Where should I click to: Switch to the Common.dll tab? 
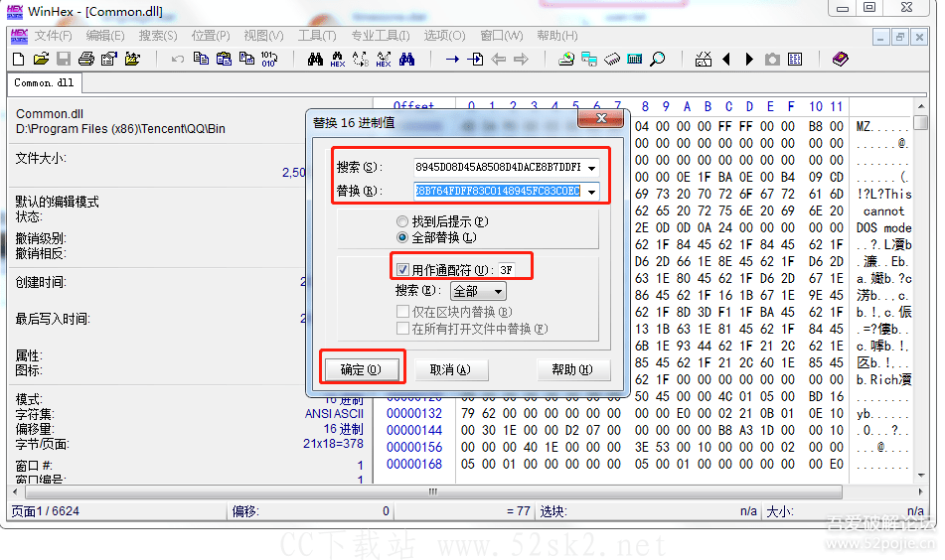coord(44,83)
